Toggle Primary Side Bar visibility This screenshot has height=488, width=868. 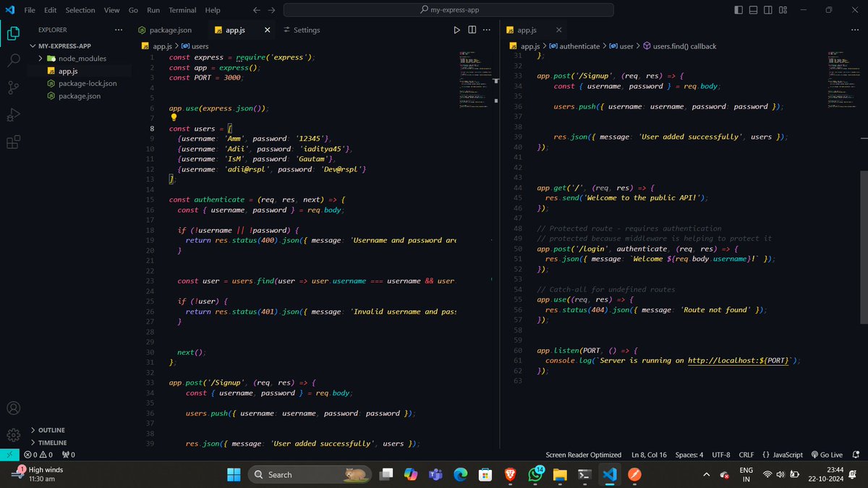(738, 10)
